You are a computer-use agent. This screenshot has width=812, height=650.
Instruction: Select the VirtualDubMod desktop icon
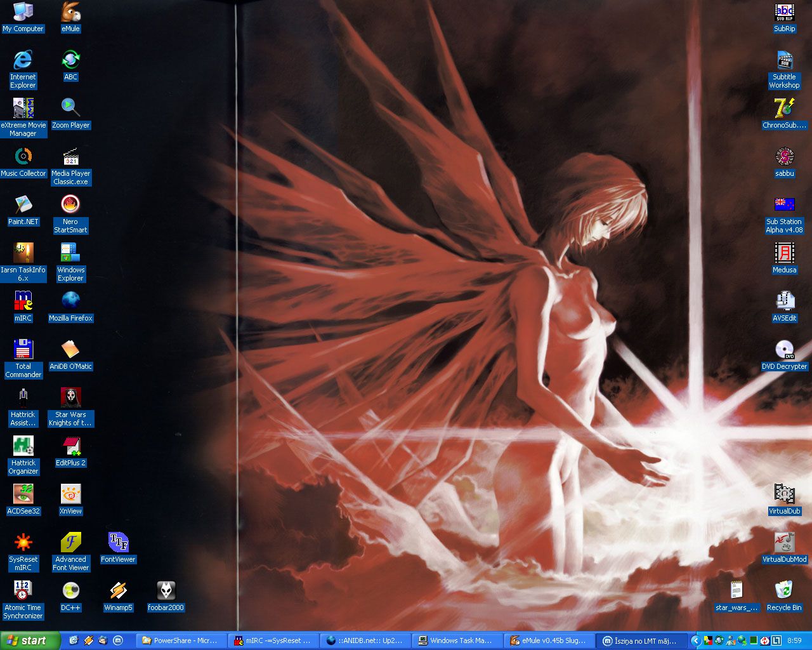point(784,548)
